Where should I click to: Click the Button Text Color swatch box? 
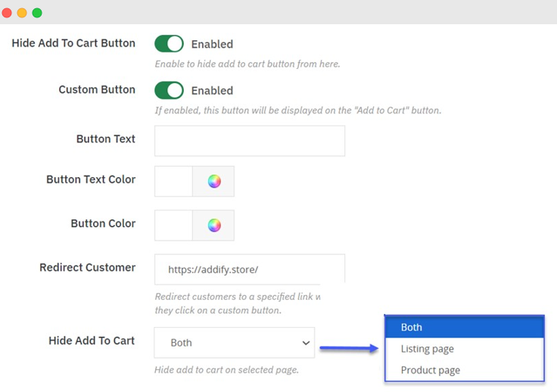pyautogui.click(x=173, y=182)
